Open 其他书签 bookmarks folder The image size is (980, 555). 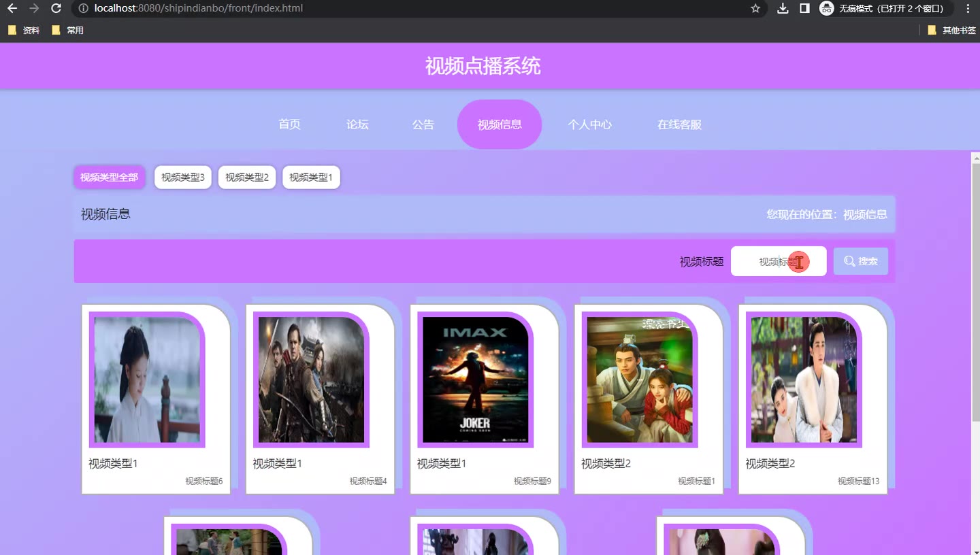coord(951,30)
